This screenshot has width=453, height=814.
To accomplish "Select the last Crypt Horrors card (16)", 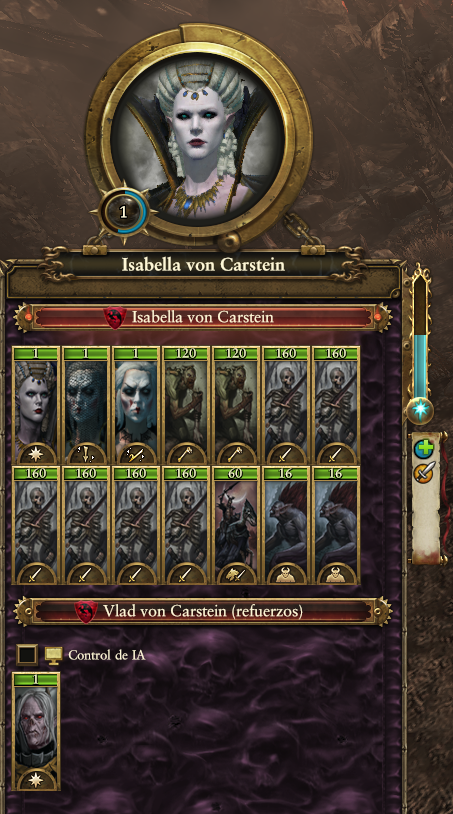I will [336, 525].
